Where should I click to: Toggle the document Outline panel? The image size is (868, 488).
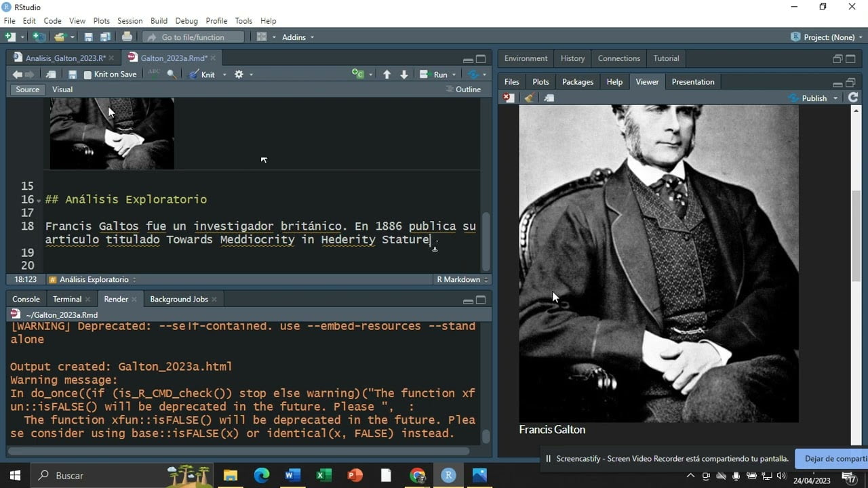click(463, 89)
